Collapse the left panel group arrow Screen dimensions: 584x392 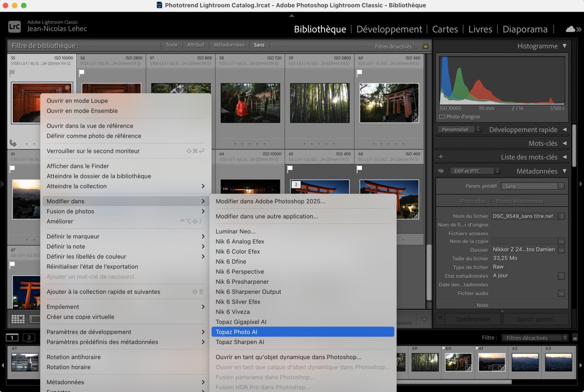(x=2, y=184)
